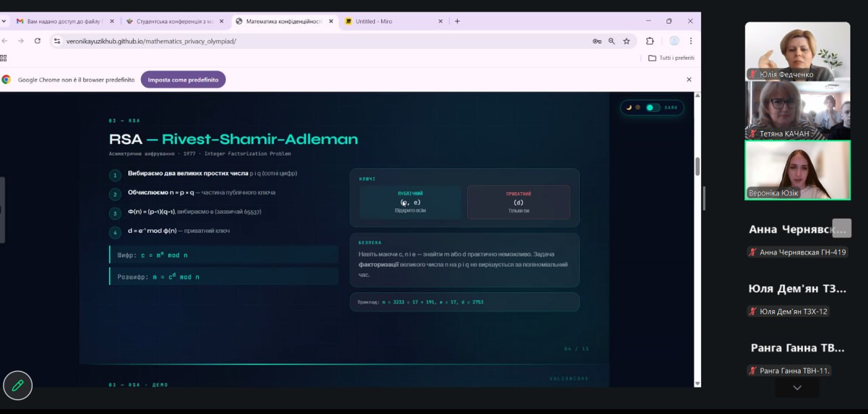Screen dimensions: 868x414
Task: Click the page vertical scrollbar thumb
Action: point(696,166)
